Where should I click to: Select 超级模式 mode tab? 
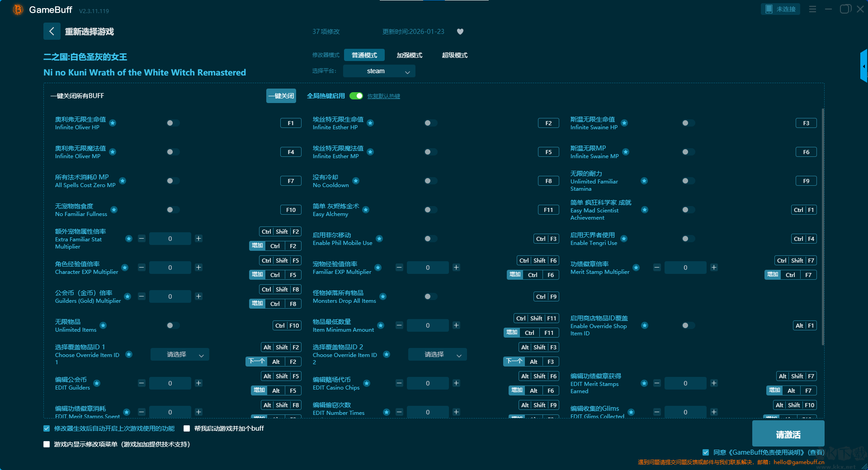[x=454, y=55]
